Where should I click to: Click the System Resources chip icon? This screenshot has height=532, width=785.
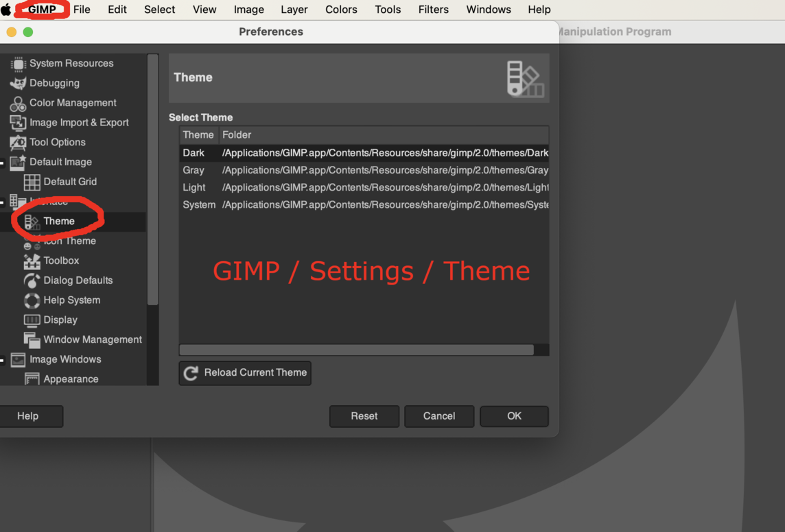coord(18,64)
